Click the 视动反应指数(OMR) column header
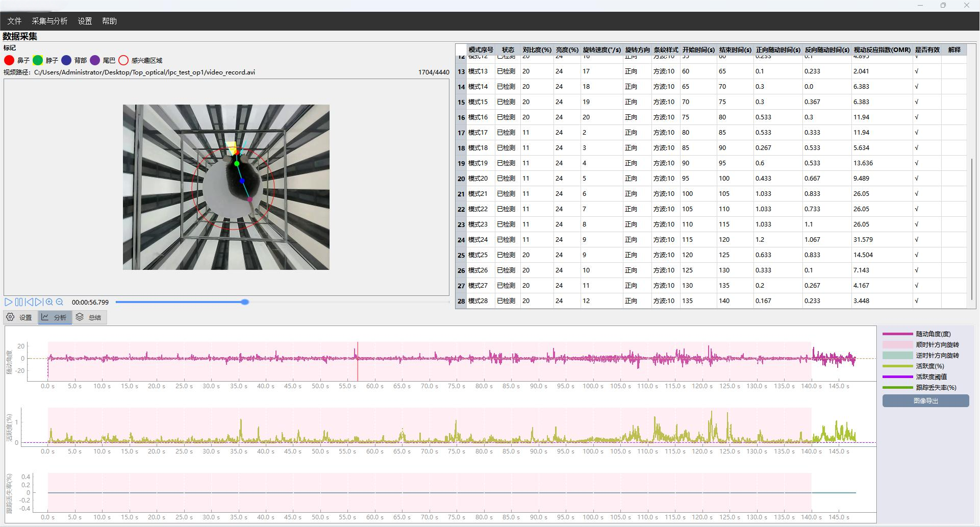This screenshot has width=980, height=527. [x=882, y=50]
